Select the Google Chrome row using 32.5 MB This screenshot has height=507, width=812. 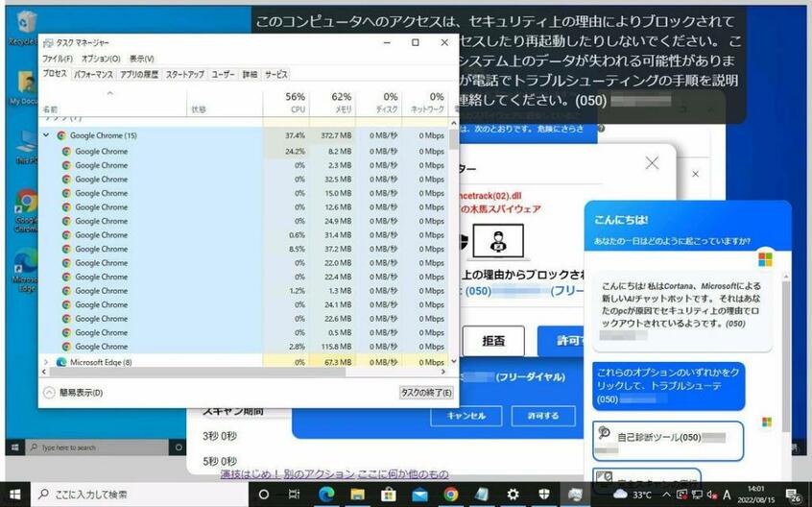(245, 180)
